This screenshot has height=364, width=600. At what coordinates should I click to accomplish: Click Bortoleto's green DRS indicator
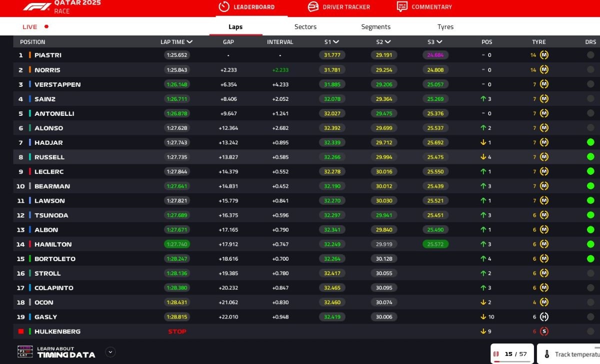point(590,259)
